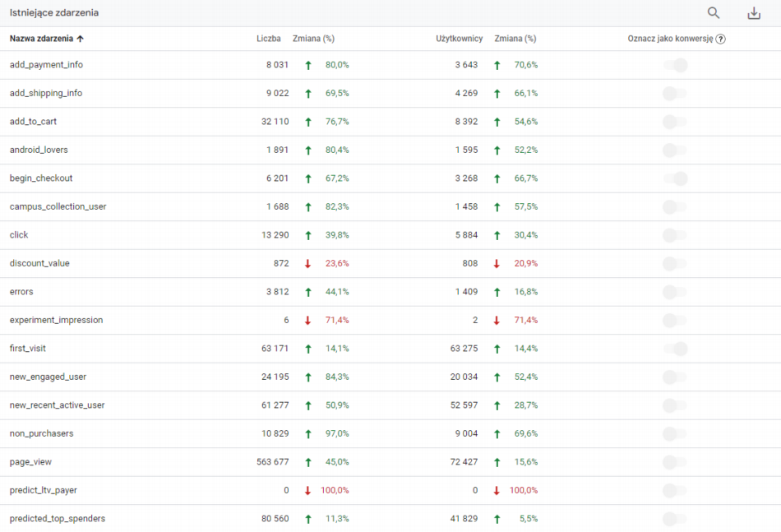
Task: Enable conversion toggle for non_purchasers
Action: 675,433
